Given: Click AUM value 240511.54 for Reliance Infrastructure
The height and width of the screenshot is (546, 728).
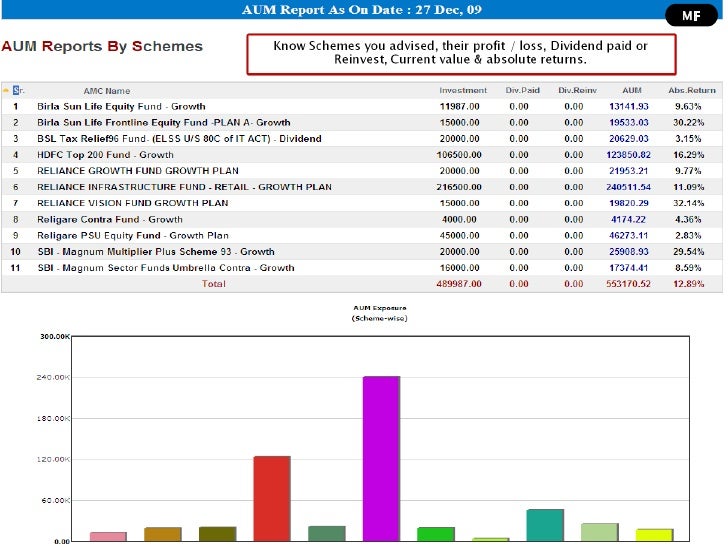Looking at the screenshot, I should pos(628,187).
